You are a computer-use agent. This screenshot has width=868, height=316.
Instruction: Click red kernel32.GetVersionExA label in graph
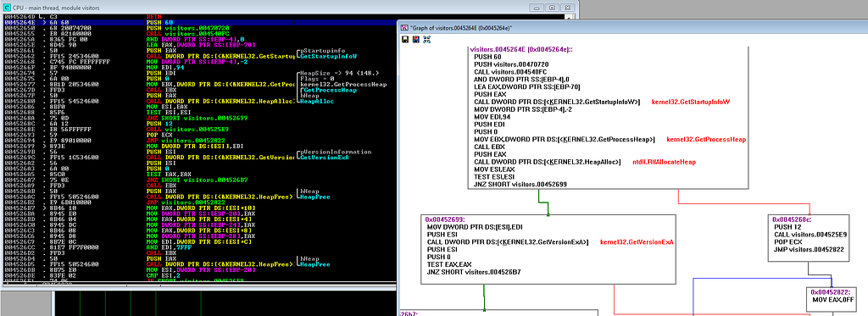637,242
